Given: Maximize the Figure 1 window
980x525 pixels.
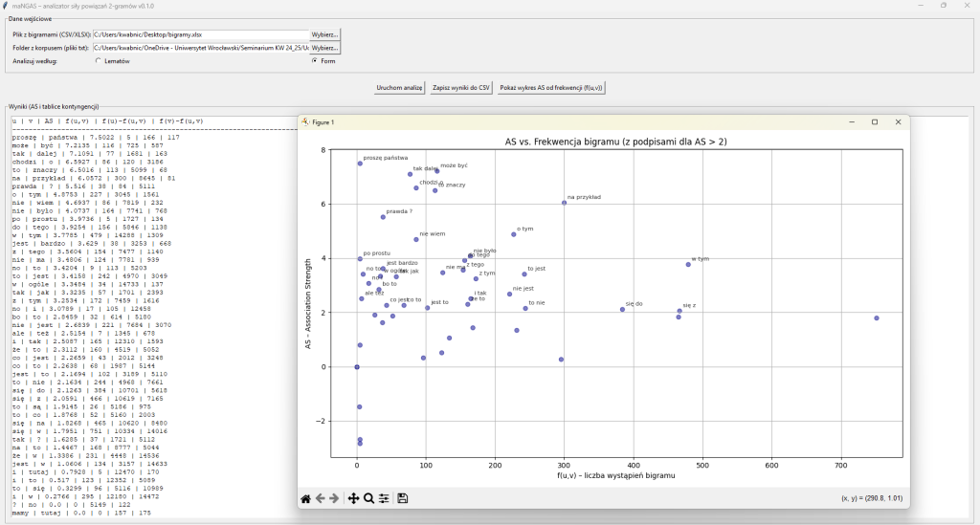Looking at the screenshot, I should coord(875,121).
